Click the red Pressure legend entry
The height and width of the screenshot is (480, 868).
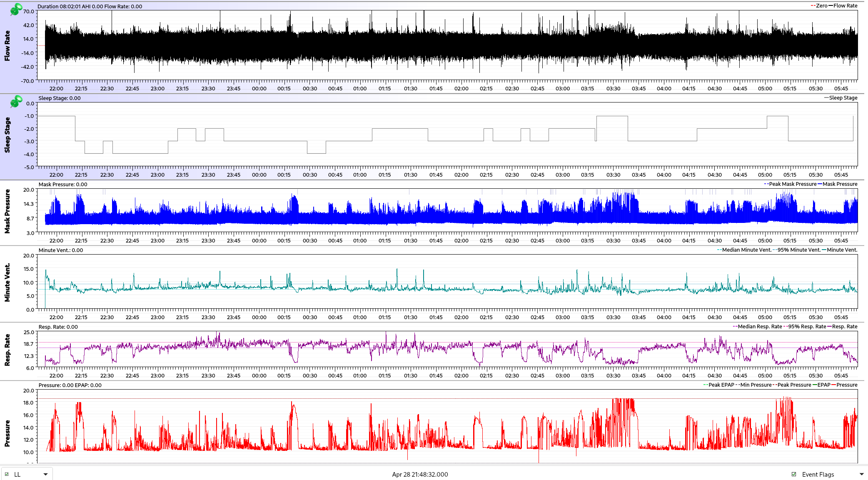click(x=844, y=385)
